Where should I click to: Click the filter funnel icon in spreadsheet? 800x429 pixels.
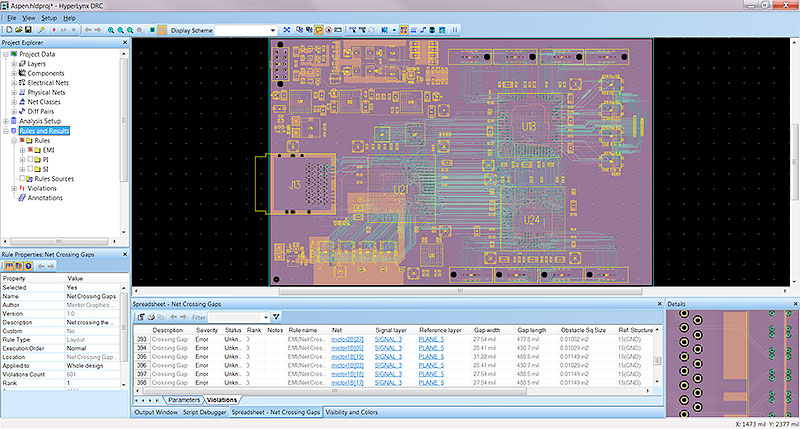tap(276, 317)
